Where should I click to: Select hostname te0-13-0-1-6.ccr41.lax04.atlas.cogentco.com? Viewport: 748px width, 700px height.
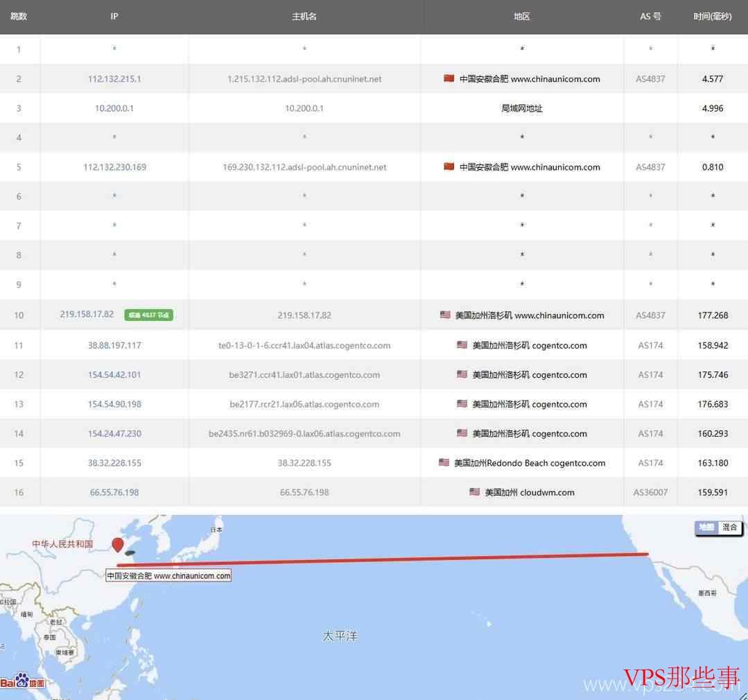pos(304,345)
